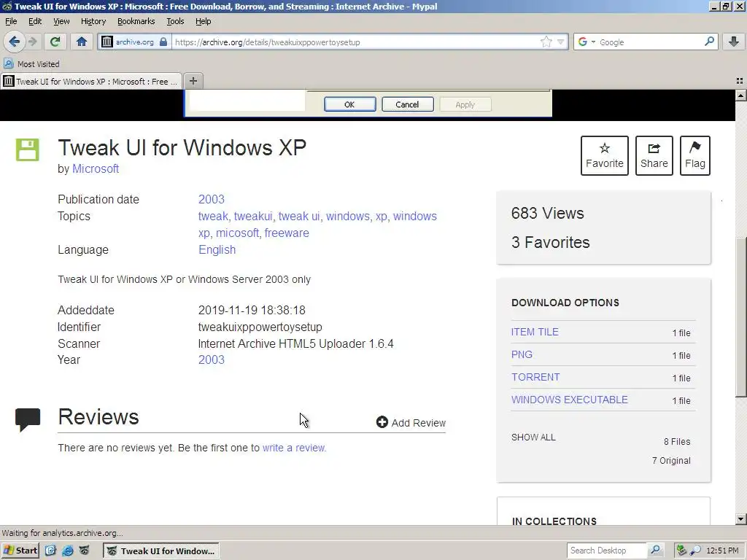
Task: Click the forward navigation arrow
Action: point(33,42)
